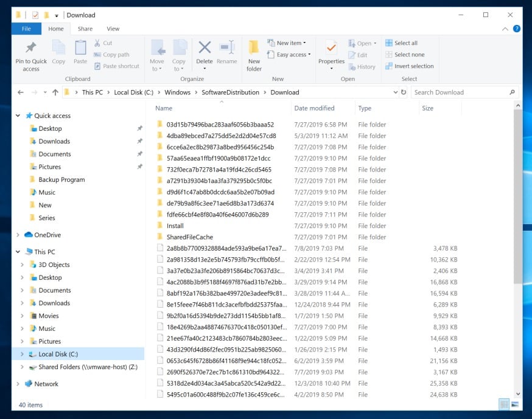The image size is (532, 419).
Task: Collapse the ribbon with the chevron
Action: tap(505, 29)
